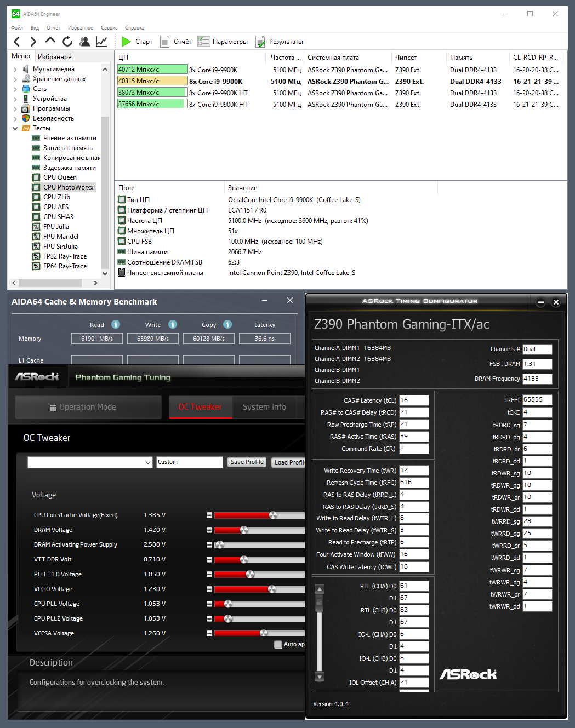Open the Параметры toolbar button
Image resolution: width=575 pixels, height=728 pixels.
(223, 42)
